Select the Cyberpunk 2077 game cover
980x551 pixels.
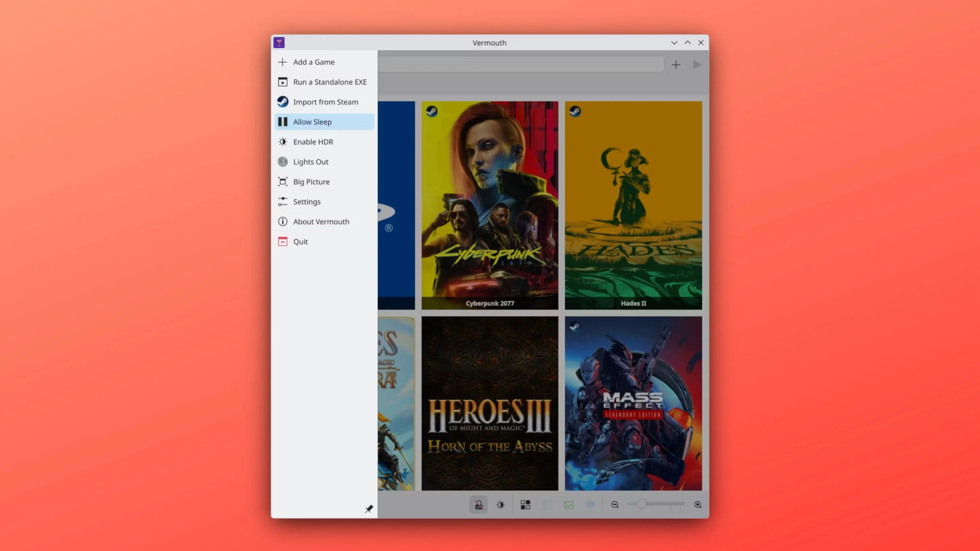pyautogui.click(x=490, y=205)
